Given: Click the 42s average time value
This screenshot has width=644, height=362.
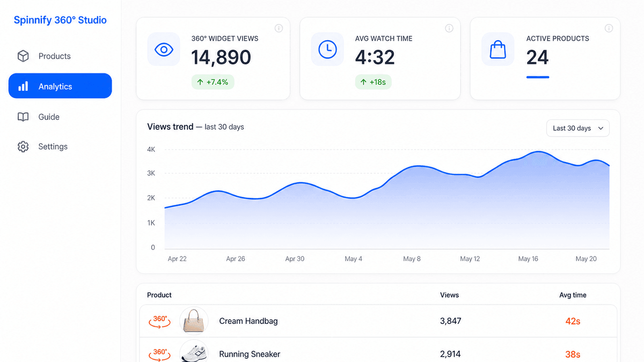Looking at the screenshot, I should 573,321.
